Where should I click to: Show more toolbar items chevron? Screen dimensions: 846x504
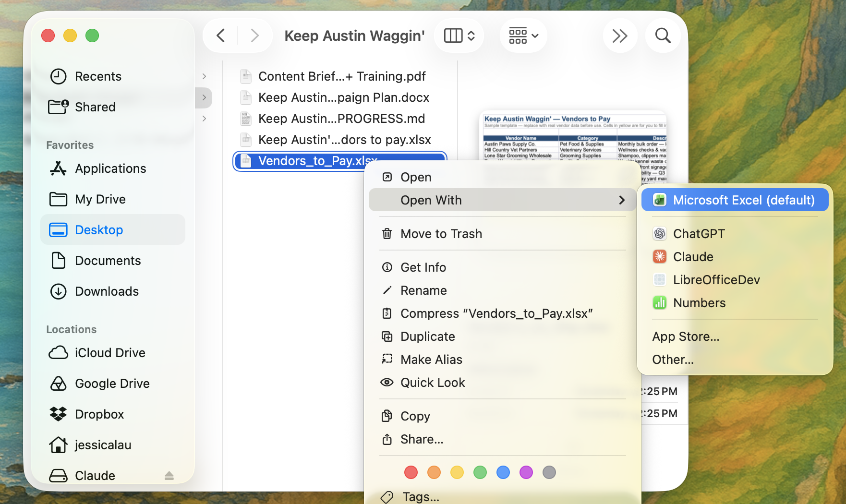[620, 36]
